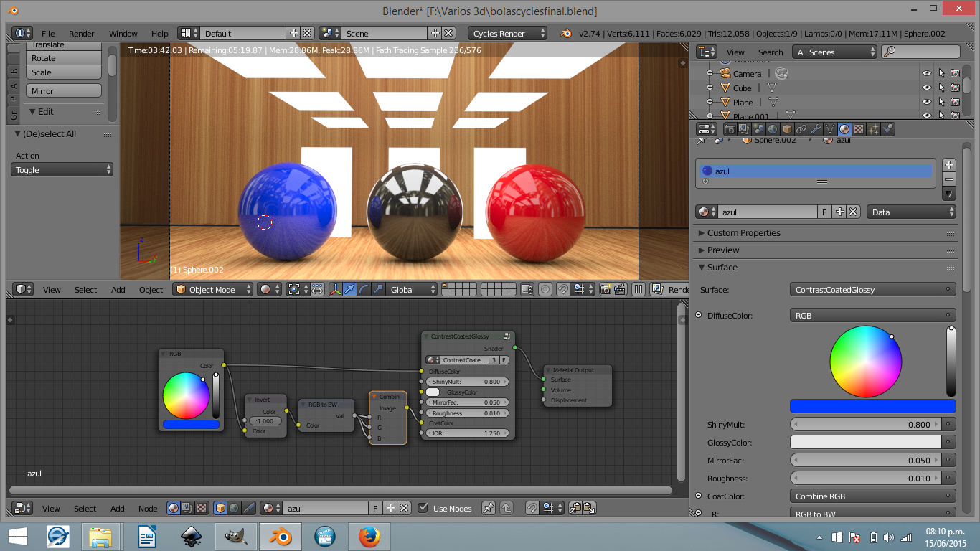Select the Particles properties tab
This screenshot has height=551, width=980.
874,128
